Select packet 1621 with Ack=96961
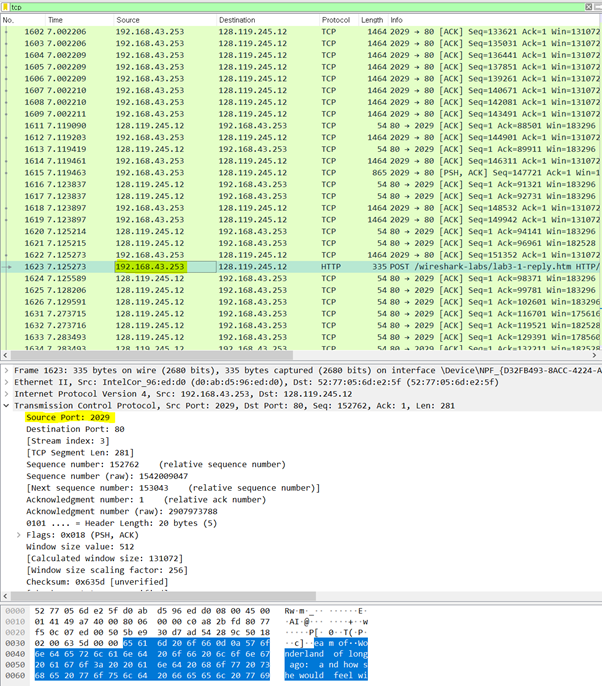Image resolution: width=602 pixels, height=686 pixels. pos(301,243)
